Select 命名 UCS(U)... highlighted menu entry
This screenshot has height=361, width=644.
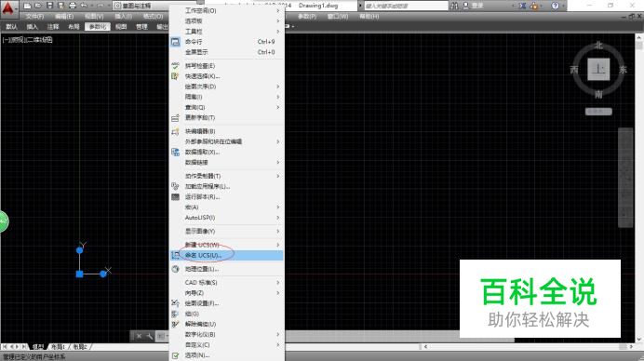click(227, 256)
